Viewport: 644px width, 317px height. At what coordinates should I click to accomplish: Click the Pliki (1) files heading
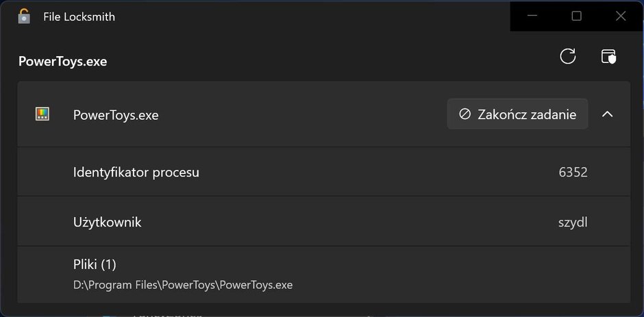(x=95, y=264)
